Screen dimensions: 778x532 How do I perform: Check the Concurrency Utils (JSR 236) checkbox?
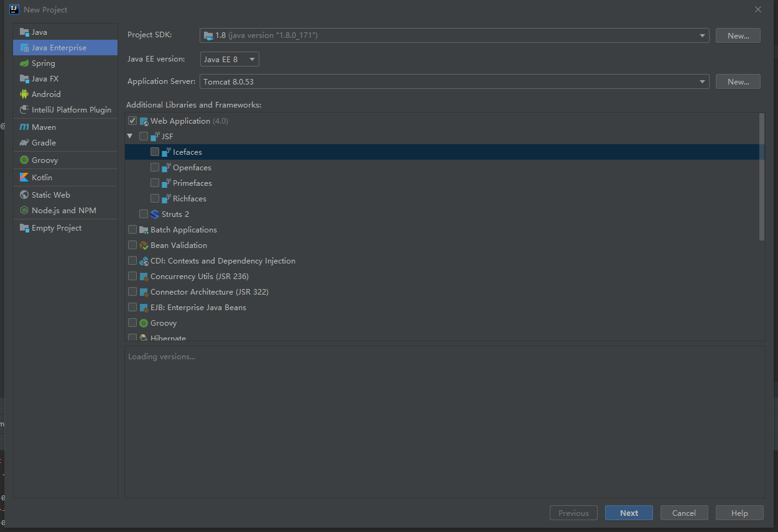(x=132, y=277)
